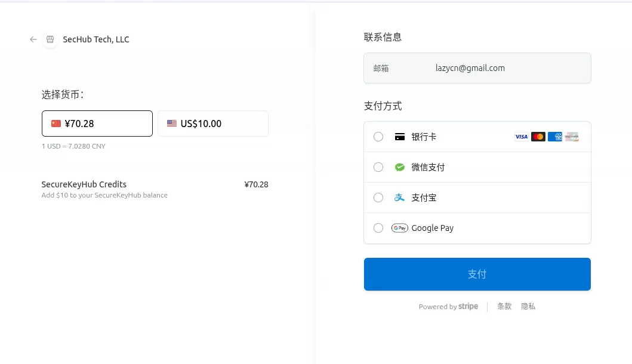Click the Discover card logo
This screenshot has height=364, width=632.
pyautogui.click(x=572, y=137)
